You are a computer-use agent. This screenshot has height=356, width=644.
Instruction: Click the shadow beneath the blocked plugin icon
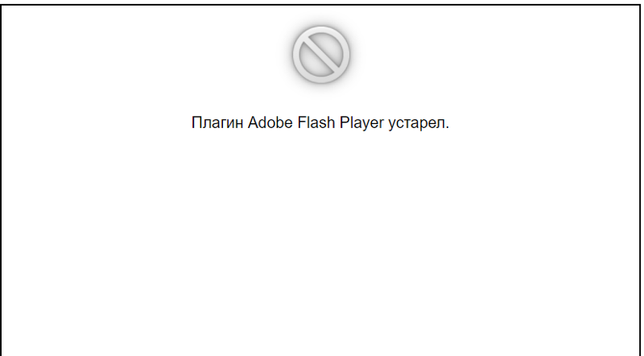(320, 87)
